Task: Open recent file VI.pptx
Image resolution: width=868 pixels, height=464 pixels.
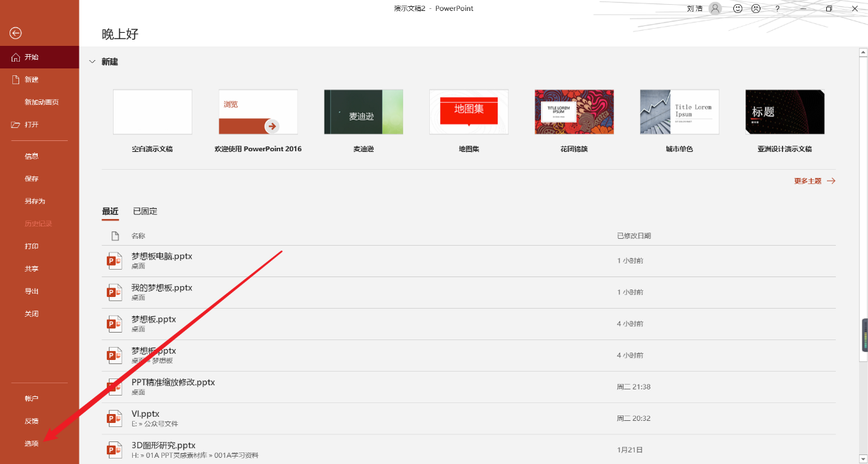Action: pos(469,418)
